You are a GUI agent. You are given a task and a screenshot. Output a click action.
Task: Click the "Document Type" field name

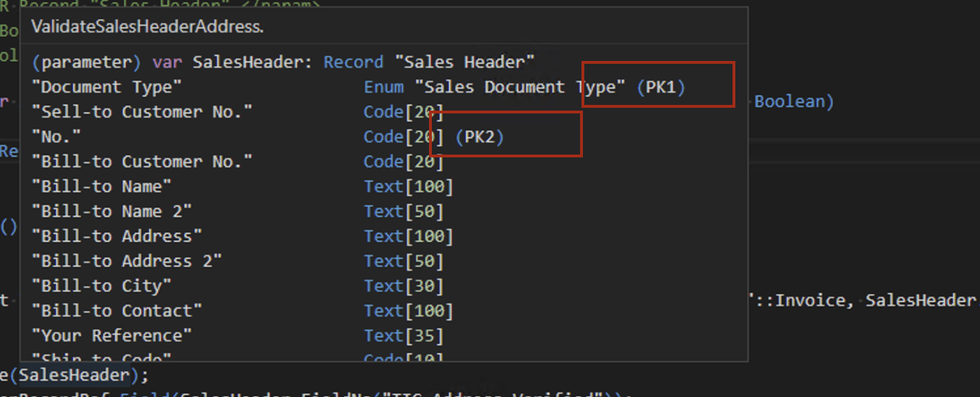107,87
